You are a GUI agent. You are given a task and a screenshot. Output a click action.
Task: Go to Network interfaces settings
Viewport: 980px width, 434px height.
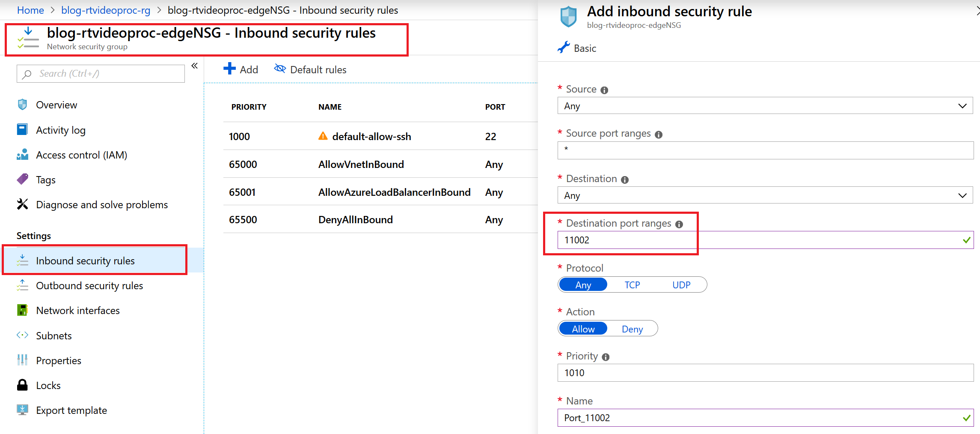78,311
